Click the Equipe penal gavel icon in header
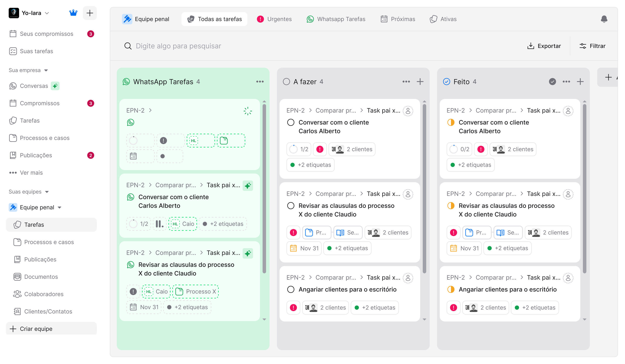Image resolution: width=625 pixels, height=364 pixels. pyautogui.click(x=127, y=19)
